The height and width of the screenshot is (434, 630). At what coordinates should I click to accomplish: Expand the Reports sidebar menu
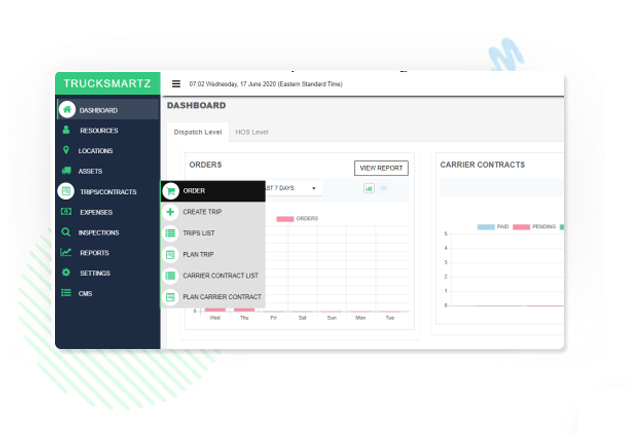94,253
